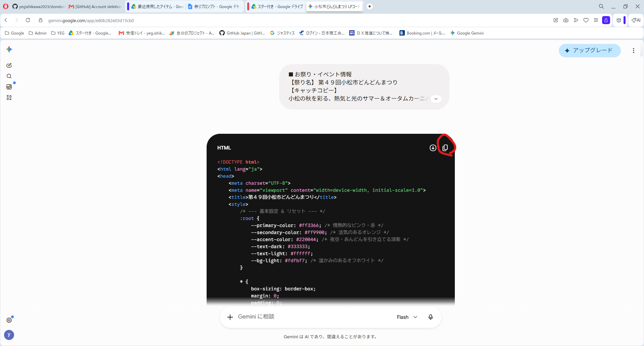Screen dimensions: 644x346
Task: Open the スター付き Google bookmark
Action: [x=90, y=33]
